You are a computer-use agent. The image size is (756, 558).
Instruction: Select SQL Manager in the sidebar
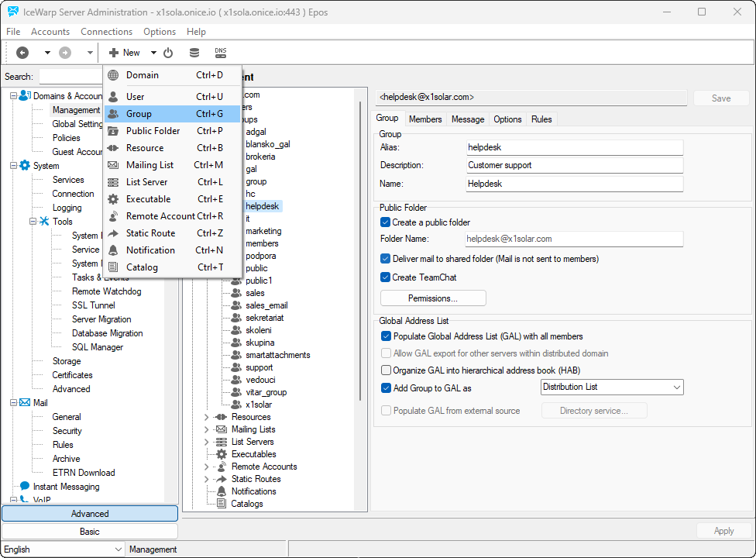coord(98,347)
